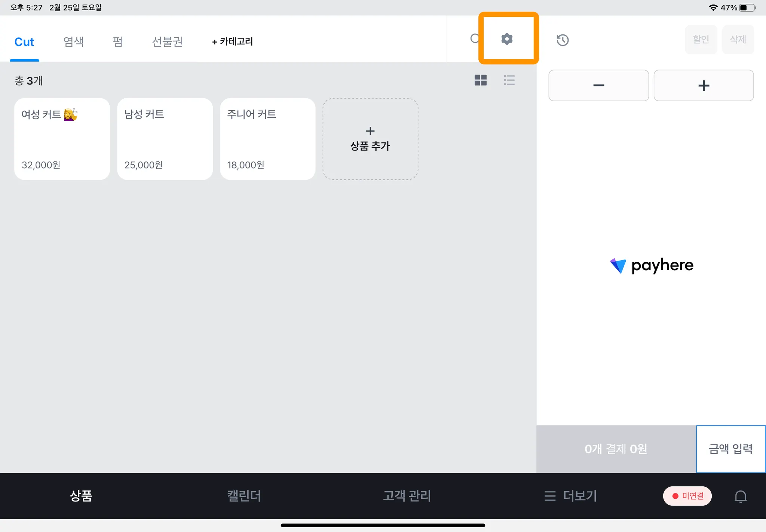Click the search magnifier icon
The image size is (766, 532).
(x=475, y=39)
